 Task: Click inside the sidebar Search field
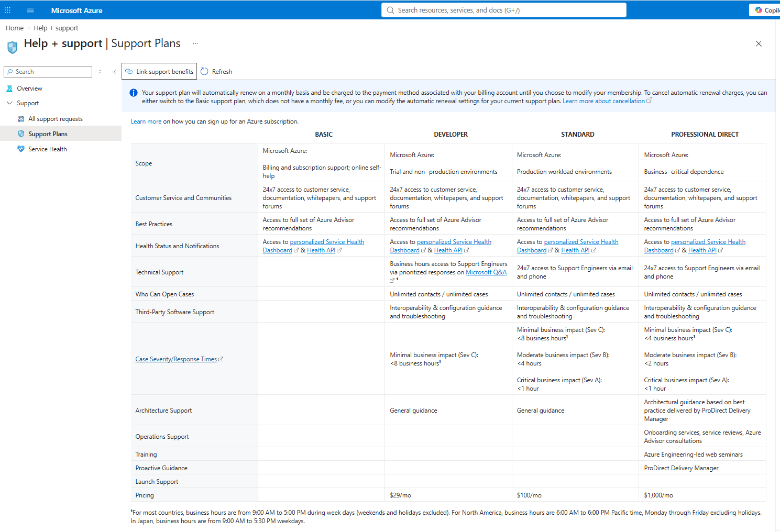click(48, 72)
